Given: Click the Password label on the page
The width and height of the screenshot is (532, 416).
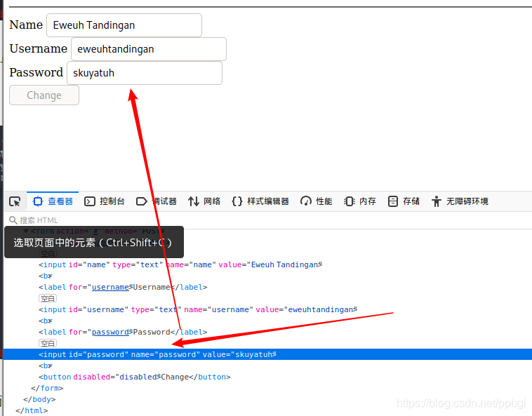Looking at the screenshot, I should coord(36,72).
